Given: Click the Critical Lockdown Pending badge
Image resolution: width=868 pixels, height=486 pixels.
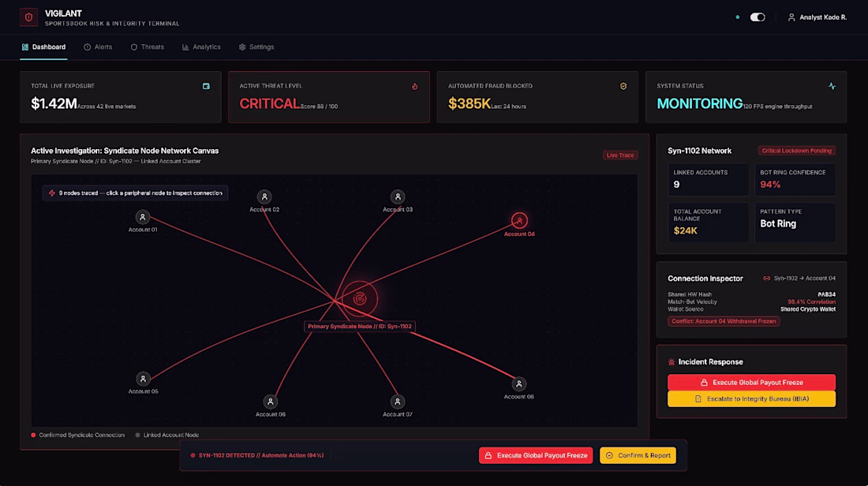Looking at the screenshot, I should click(x=797, y=151).
